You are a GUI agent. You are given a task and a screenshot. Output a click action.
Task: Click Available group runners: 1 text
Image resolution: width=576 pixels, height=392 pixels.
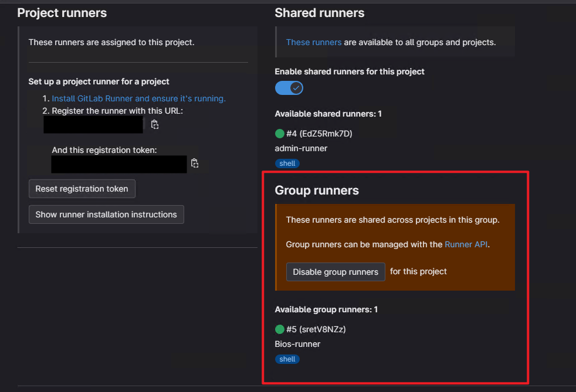(x=326, y=309)
